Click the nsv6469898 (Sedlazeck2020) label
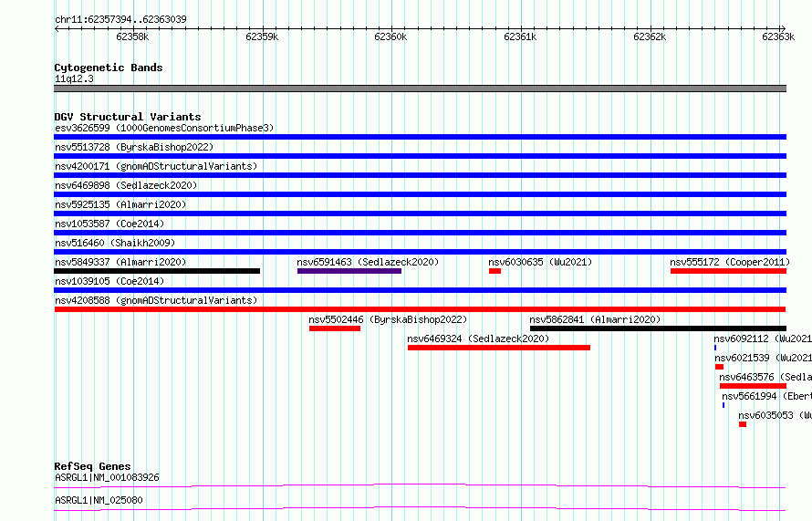The width and height of the screenshot is (812, 521). tap(126, 185)
